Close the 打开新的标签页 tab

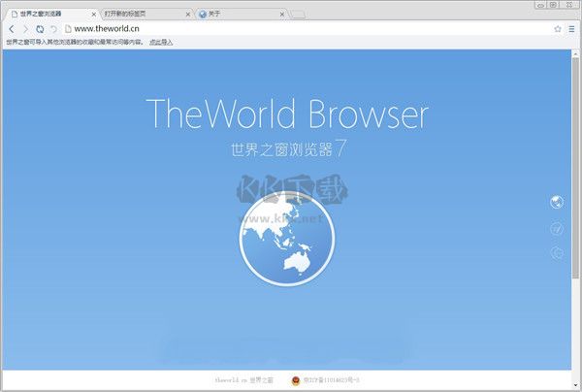tap(188, 15)
